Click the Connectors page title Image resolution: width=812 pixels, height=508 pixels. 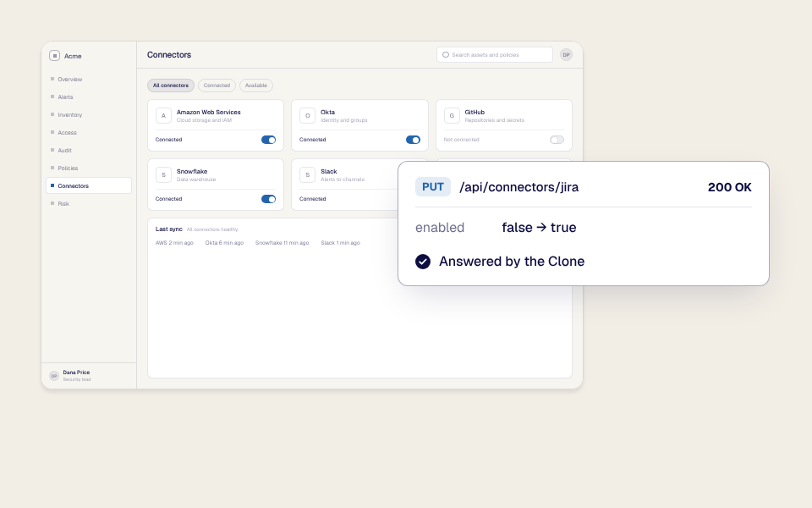click(169, 55)
